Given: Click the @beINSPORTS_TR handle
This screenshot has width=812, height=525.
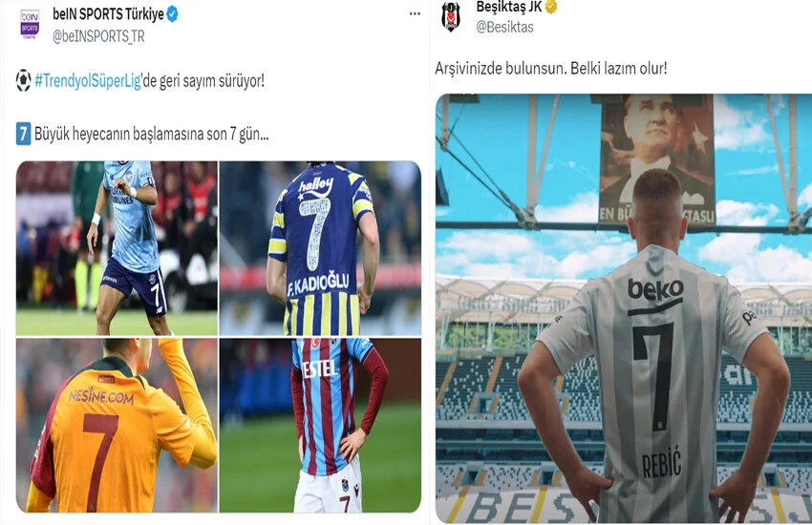Looking at the screenshot, I should click(x=98, y=36).
